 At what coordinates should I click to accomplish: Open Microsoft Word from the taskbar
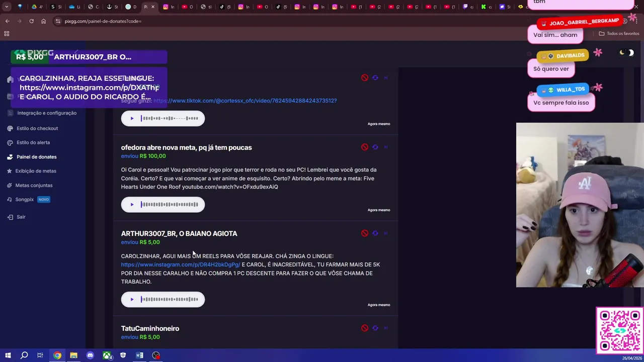tap(139, 355)
